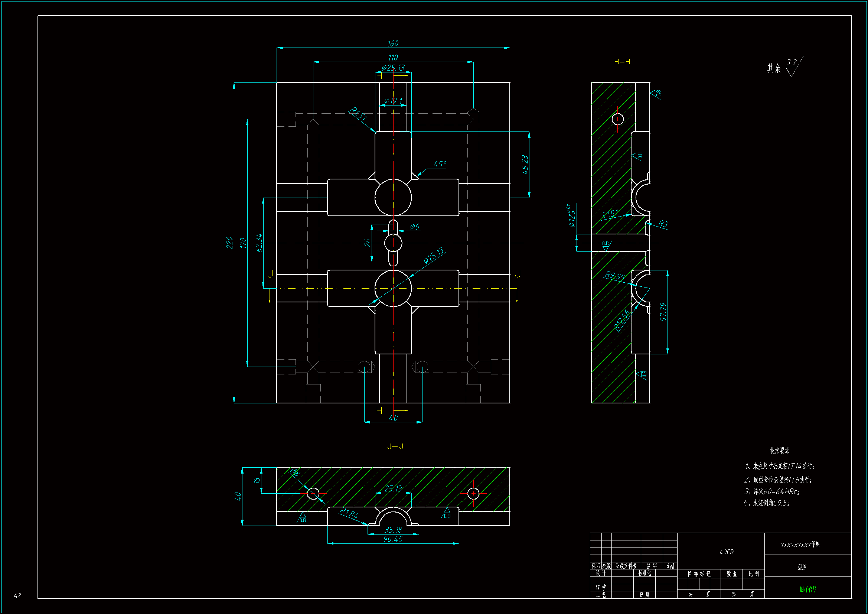
Task: Select the 62.34 vertical dimension text
Action: click(259, 243)
